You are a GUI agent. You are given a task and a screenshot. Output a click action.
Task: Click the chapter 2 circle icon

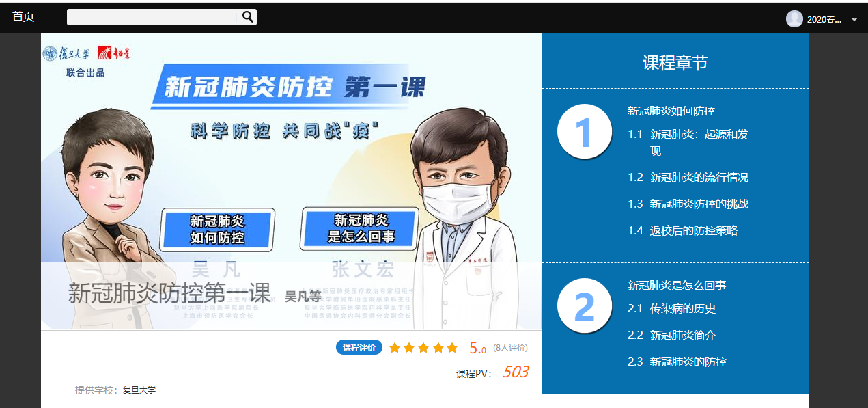click(x=584, y=305)
